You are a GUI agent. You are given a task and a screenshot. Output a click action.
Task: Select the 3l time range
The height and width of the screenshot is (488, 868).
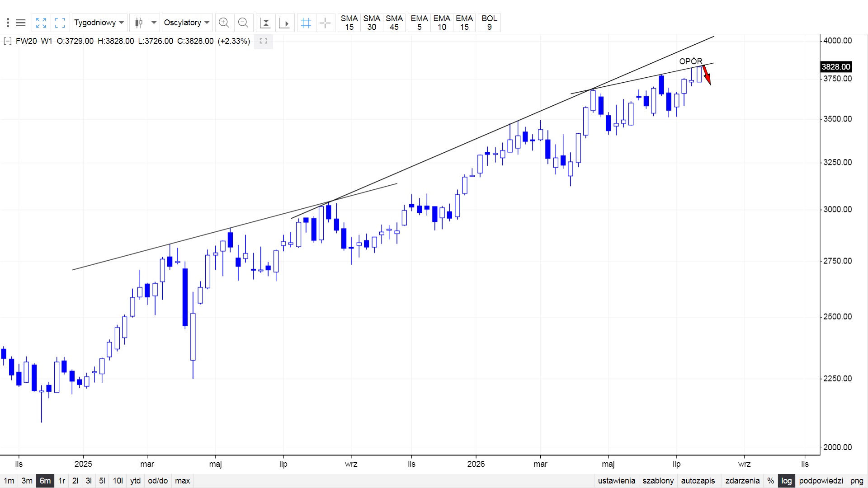click(x=89, y=481)
